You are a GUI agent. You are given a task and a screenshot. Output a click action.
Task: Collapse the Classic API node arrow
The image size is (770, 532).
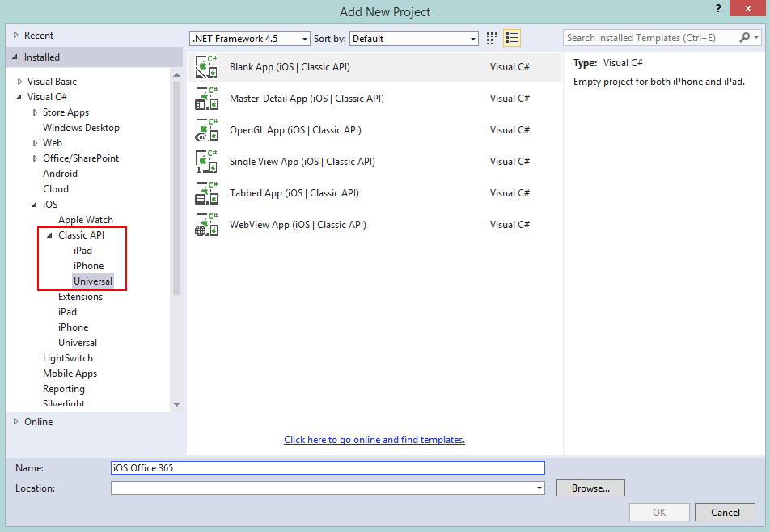click(x=49, y=235)
